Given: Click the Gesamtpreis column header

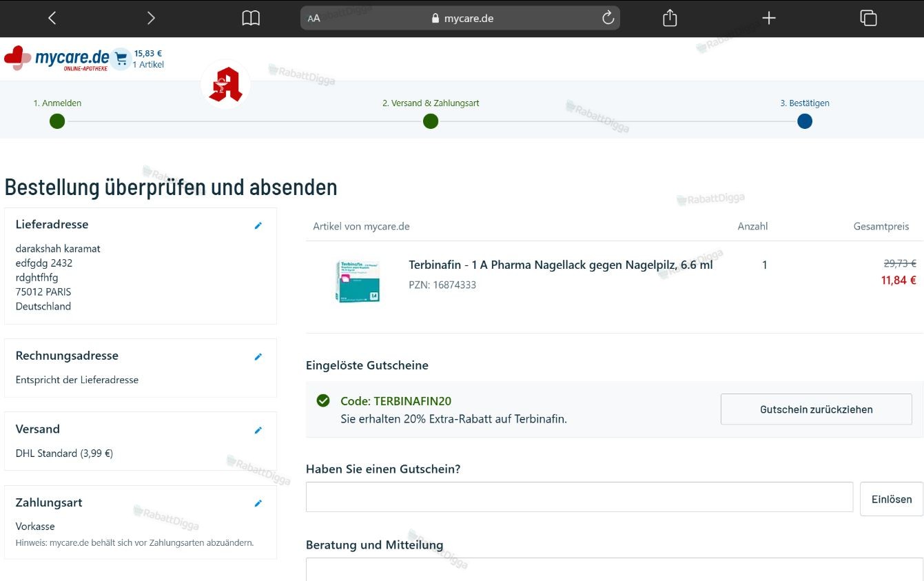Looking at the screenshot, I should tap(881, 226).
